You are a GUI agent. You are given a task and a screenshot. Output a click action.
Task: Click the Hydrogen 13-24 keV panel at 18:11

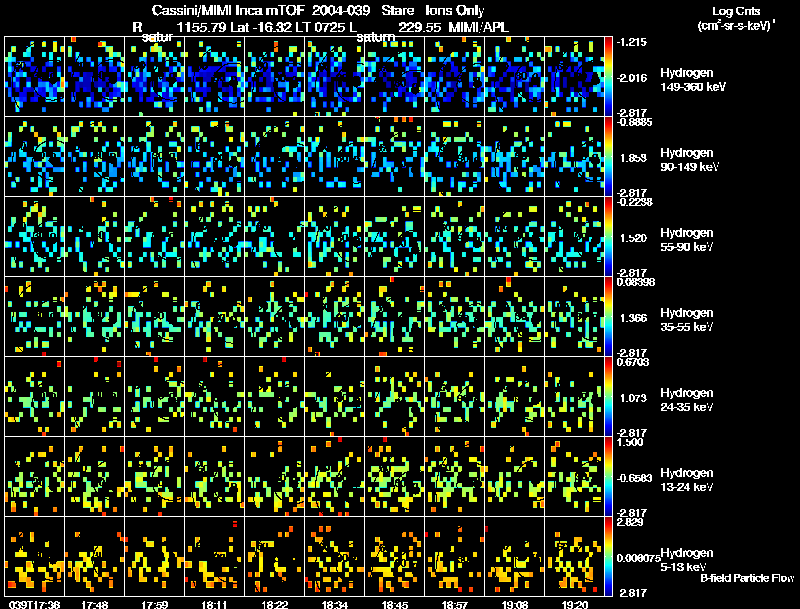coord(215,476)
